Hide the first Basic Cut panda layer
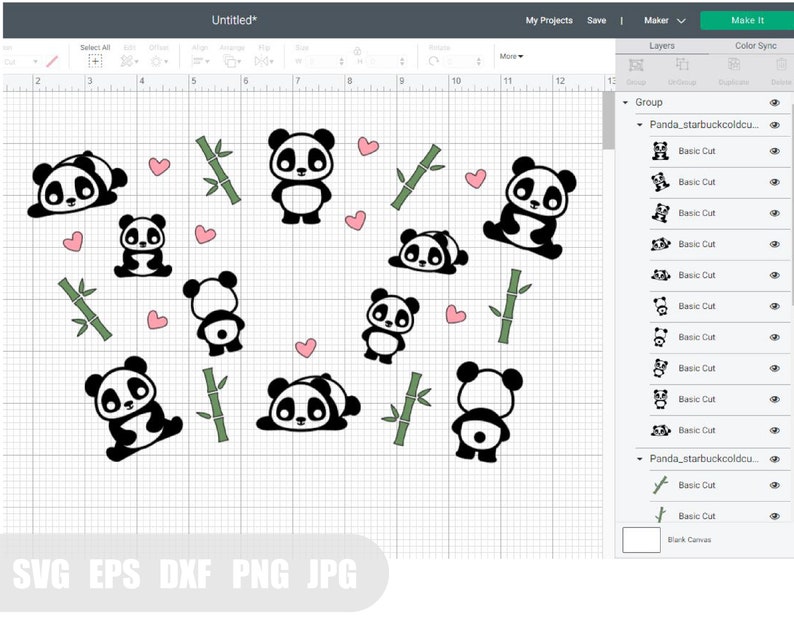 (x=774, y=151)
